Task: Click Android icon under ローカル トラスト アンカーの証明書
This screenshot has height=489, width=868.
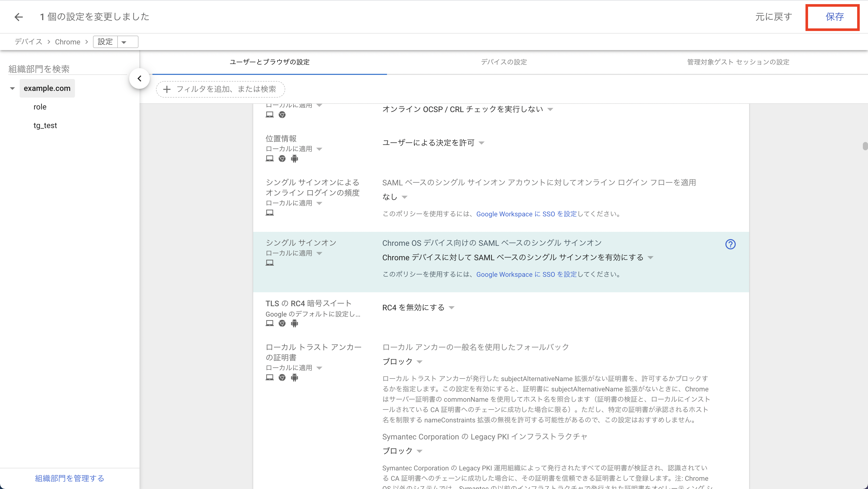Action: point(295,377)
